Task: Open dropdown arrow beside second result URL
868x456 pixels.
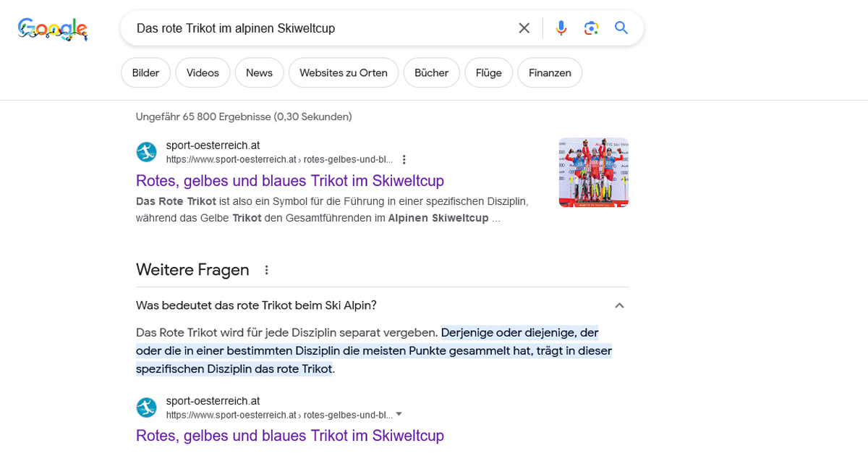Action: point(399,415)
